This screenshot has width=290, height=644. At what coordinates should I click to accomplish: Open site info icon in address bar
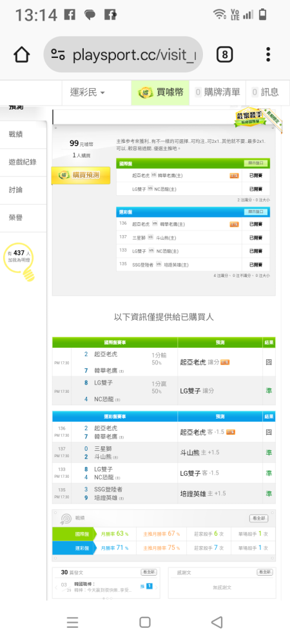click(59, 55)
